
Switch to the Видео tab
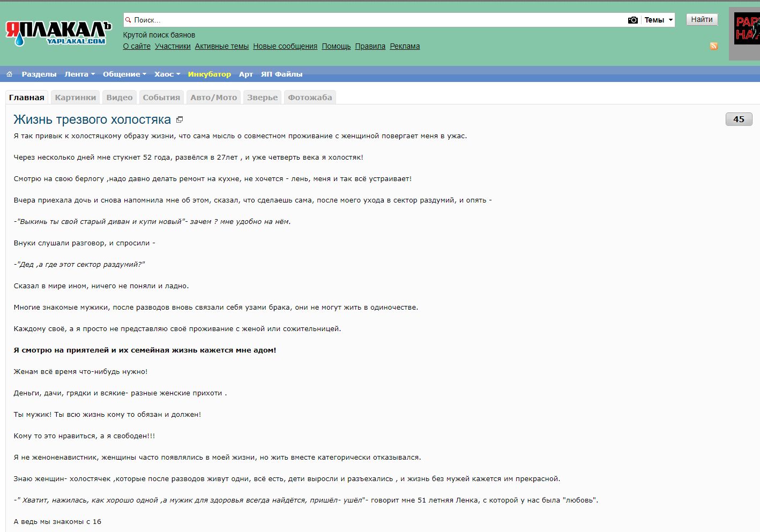coord(120,98)
